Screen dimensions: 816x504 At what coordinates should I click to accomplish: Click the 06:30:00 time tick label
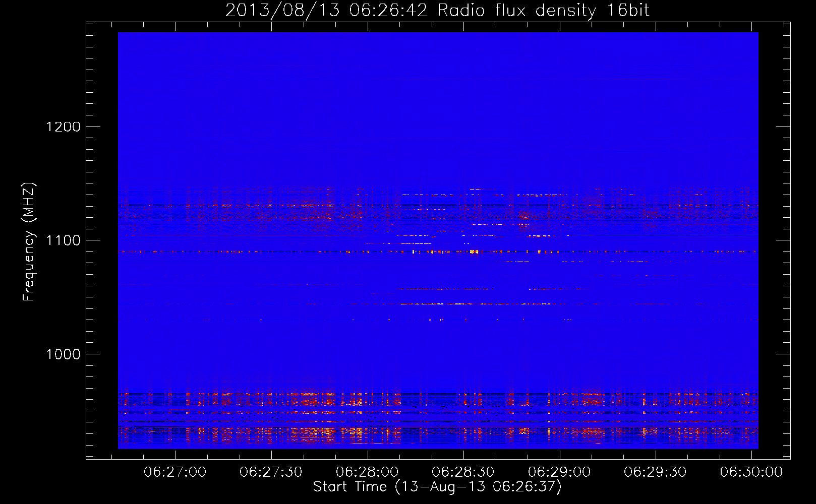751,472
